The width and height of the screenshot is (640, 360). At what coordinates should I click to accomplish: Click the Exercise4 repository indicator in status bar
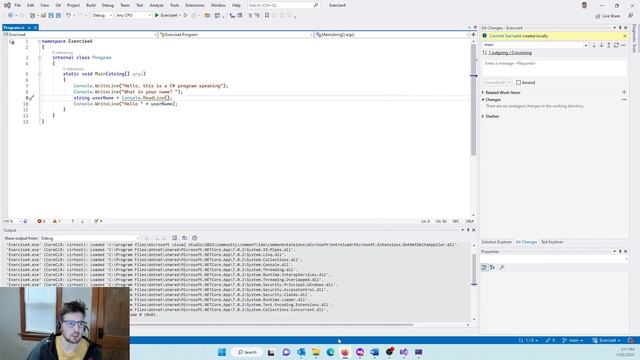[606, 340]
